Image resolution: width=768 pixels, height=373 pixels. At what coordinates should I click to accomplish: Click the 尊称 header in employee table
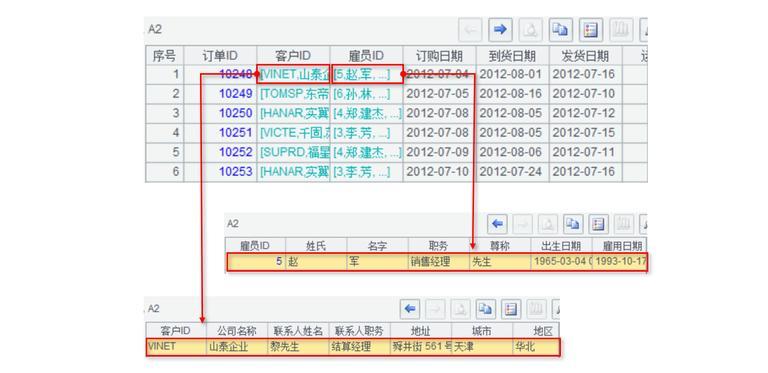(x=500, y=246)
